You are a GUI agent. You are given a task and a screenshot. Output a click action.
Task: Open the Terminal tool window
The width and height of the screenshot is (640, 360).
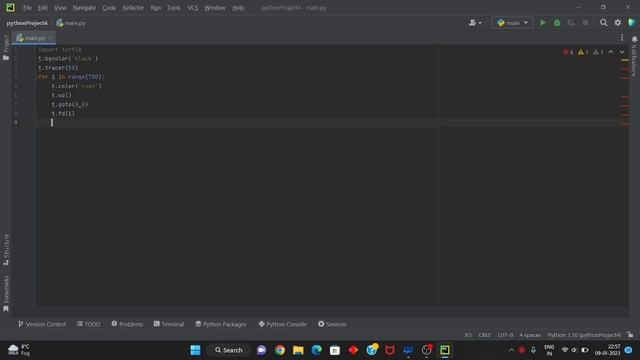click(x=169, y=324)
